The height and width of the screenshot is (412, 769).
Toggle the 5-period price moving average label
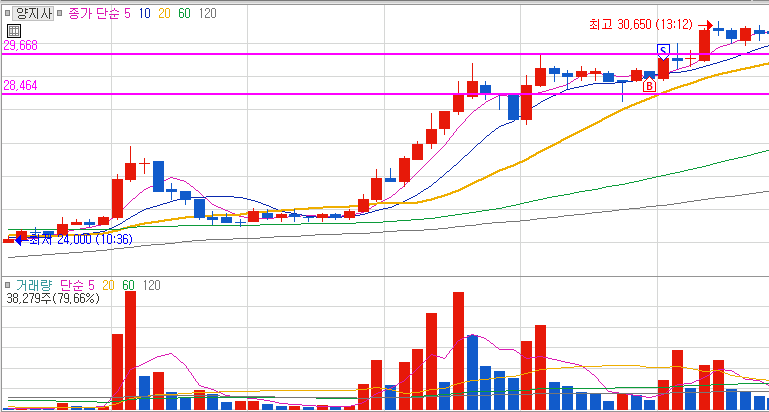tap(127, 14)
